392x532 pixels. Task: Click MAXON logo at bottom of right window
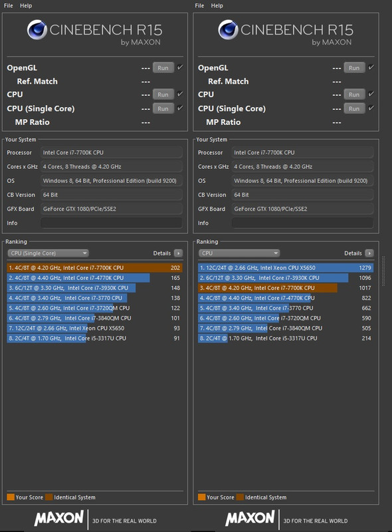tap(250, 518)
